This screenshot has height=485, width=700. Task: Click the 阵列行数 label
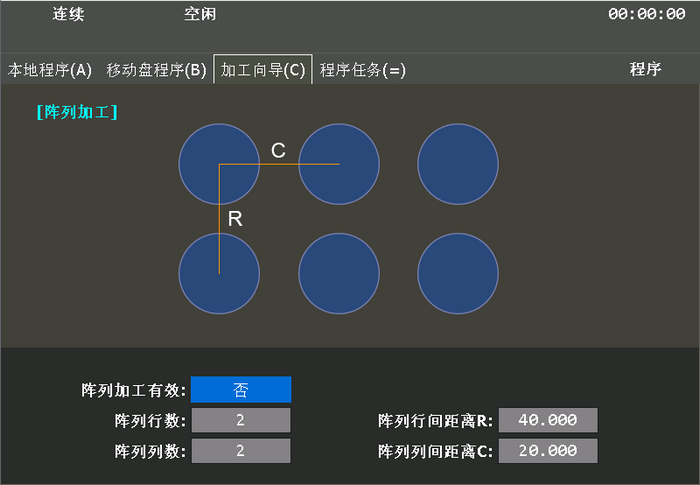[x=150, y=420]
